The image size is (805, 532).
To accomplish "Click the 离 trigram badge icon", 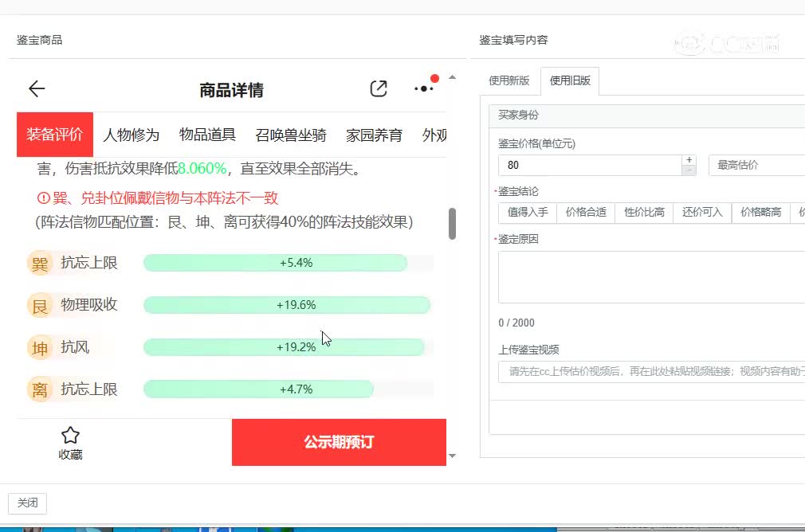I will coord(39,389).
